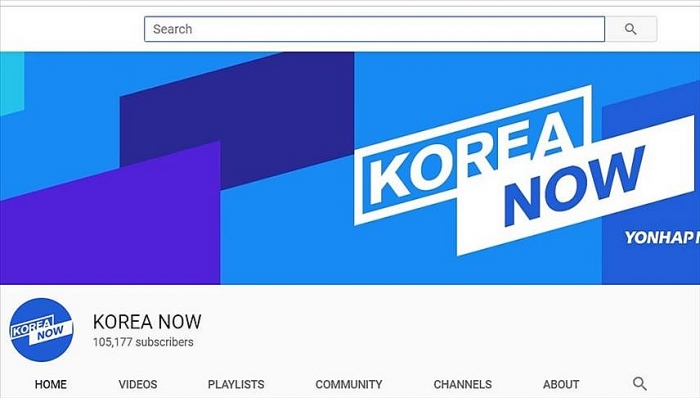View the CHANNELS tab
The height and width of the screenshot is (398, 700).
pyautogui.click(x=462, y=384)
